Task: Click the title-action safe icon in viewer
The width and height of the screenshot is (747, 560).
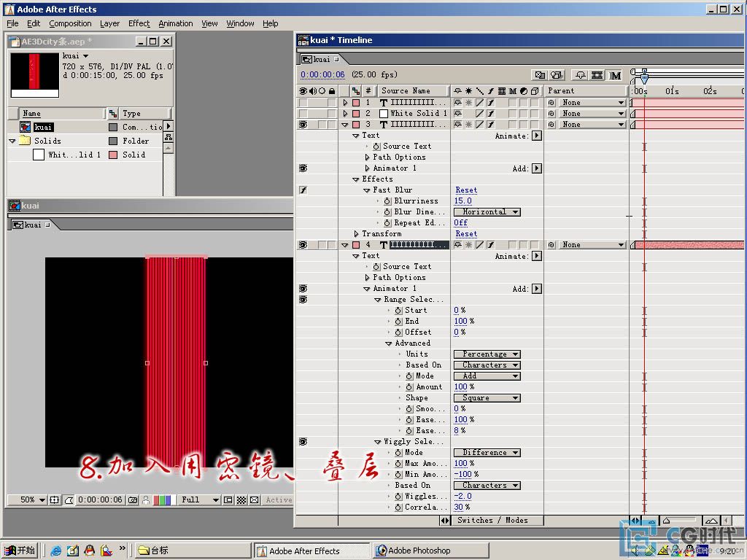Action: click(54, 500)
